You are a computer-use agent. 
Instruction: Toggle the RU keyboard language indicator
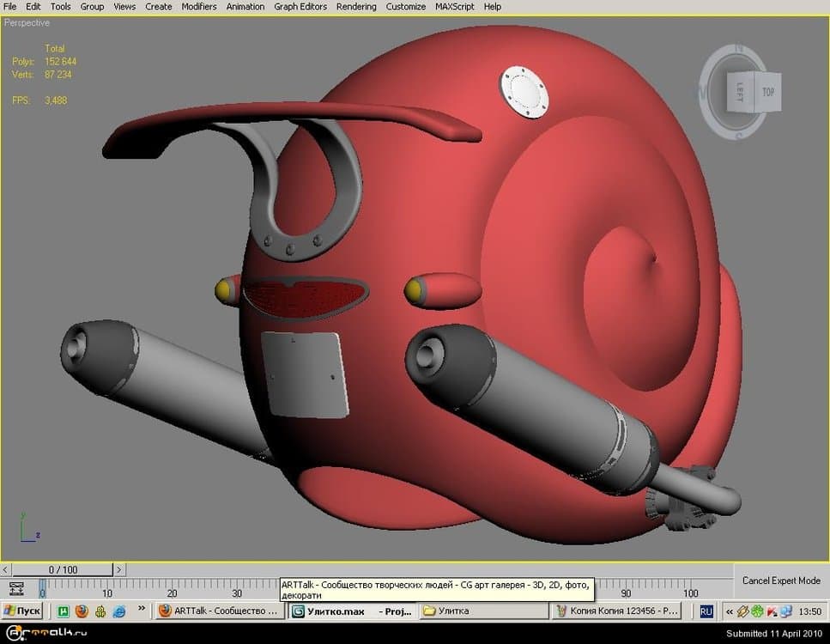[706, 611]
